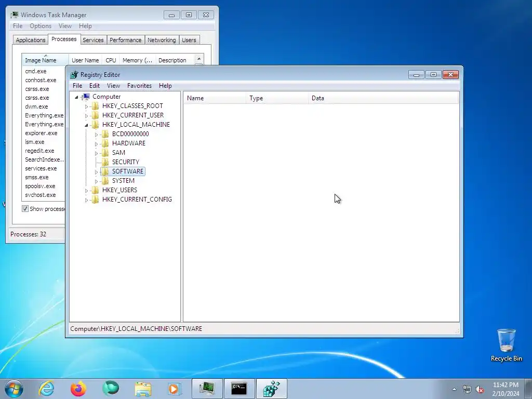Open Registry Editor View menu
Viewport: 532px width, 399px height.
tap(113, 86)
